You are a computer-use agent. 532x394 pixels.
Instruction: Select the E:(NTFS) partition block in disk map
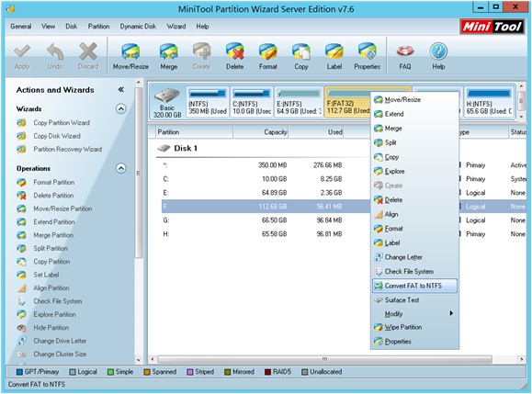pos(299,102)
